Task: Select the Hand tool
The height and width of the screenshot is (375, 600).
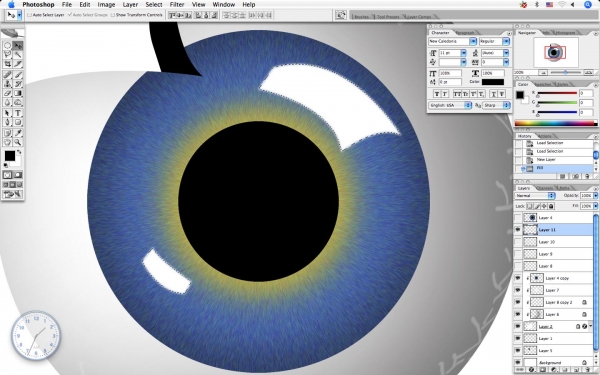Action: 7,142
